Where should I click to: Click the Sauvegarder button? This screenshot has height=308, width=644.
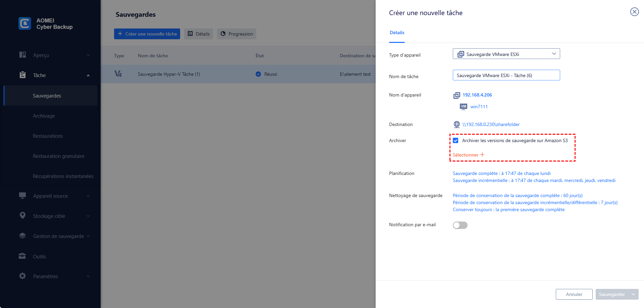(x=612, y=294)
